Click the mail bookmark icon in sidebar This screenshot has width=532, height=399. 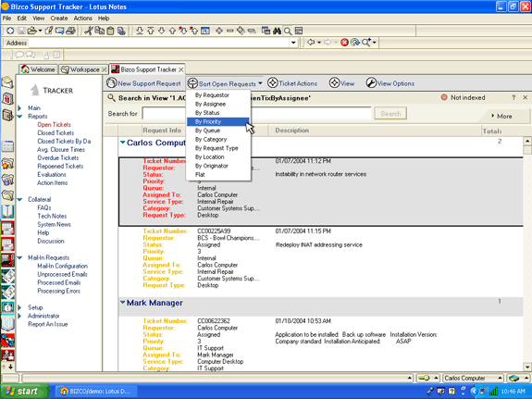pyautogui.click(x=7, y=82)
